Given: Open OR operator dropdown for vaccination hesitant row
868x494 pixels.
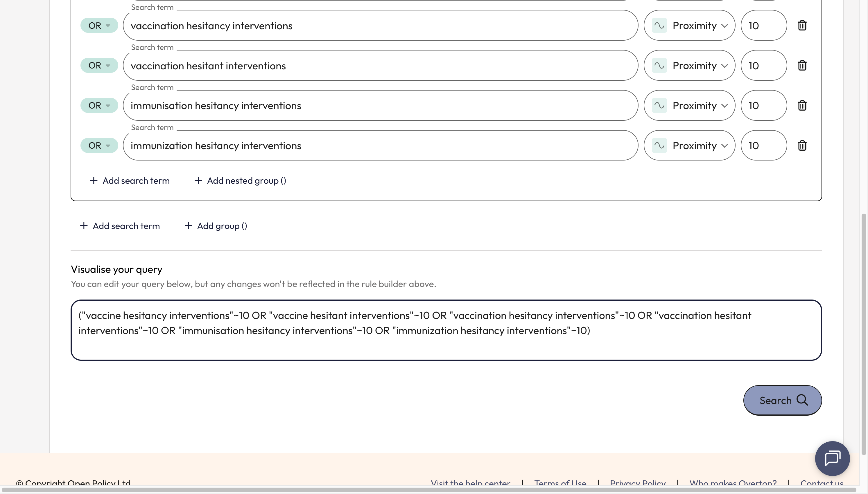Looking at the screenshot, I should 99,66.
